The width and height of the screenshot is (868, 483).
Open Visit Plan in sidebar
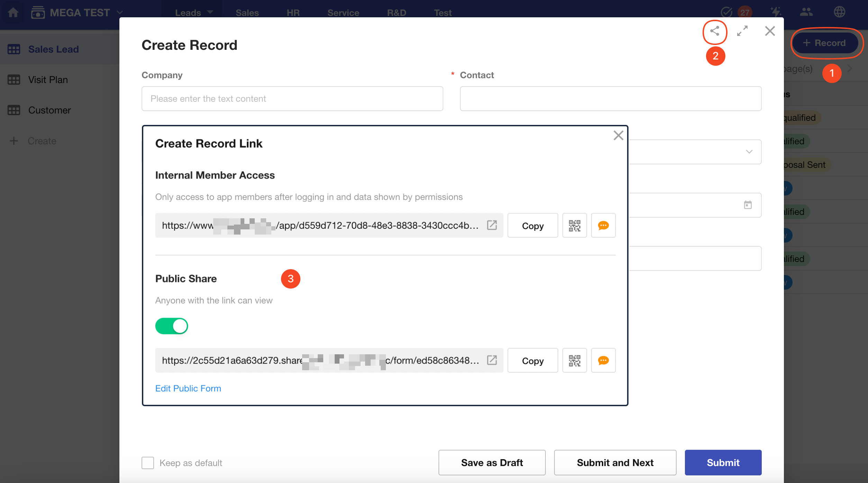point(48,80)
